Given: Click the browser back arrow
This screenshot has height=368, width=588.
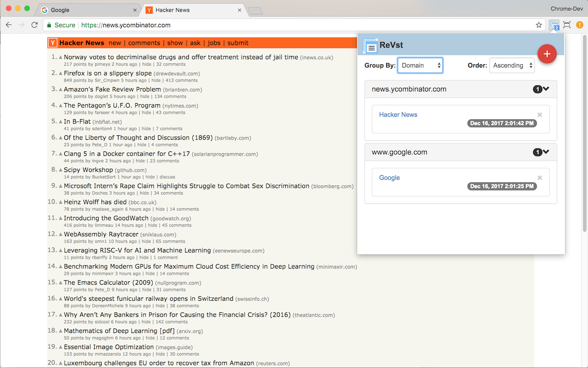Looking at the screenshot, I should pyautogui.click(x=9, y=25).
